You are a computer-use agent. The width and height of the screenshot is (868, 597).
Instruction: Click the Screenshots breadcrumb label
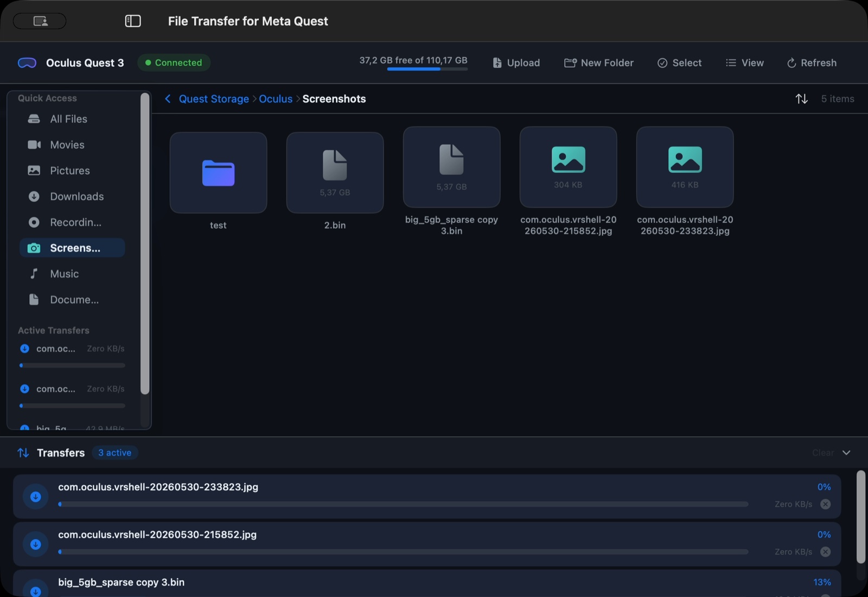[334, 99]
